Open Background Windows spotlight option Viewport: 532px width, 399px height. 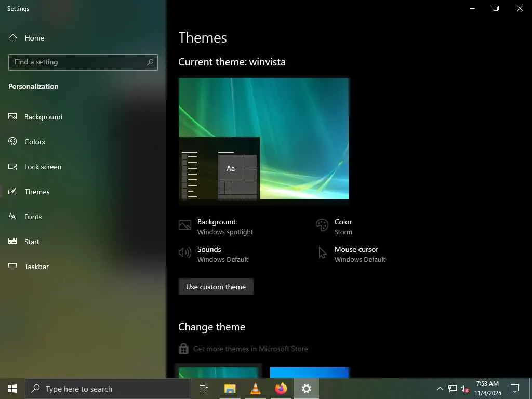216,227
